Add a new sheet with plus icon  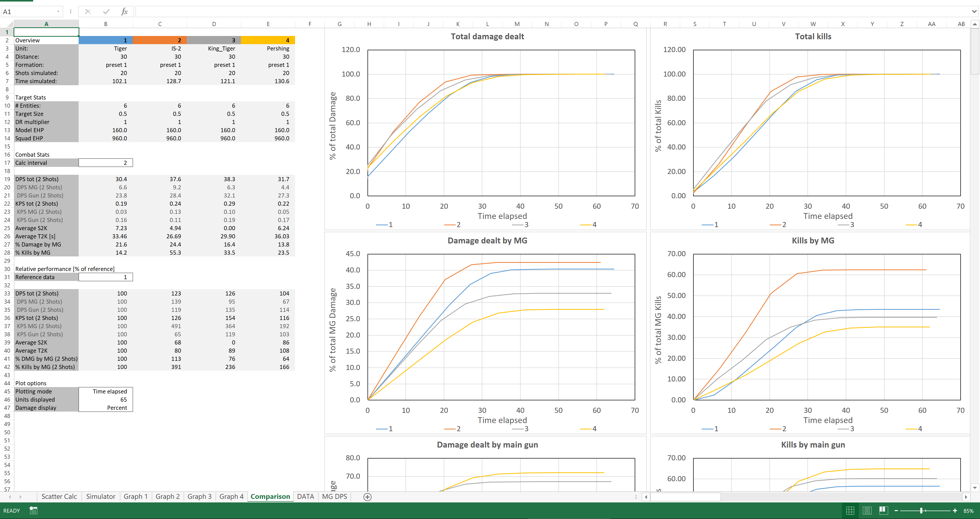pyautogui.click(x=367, y=497)
